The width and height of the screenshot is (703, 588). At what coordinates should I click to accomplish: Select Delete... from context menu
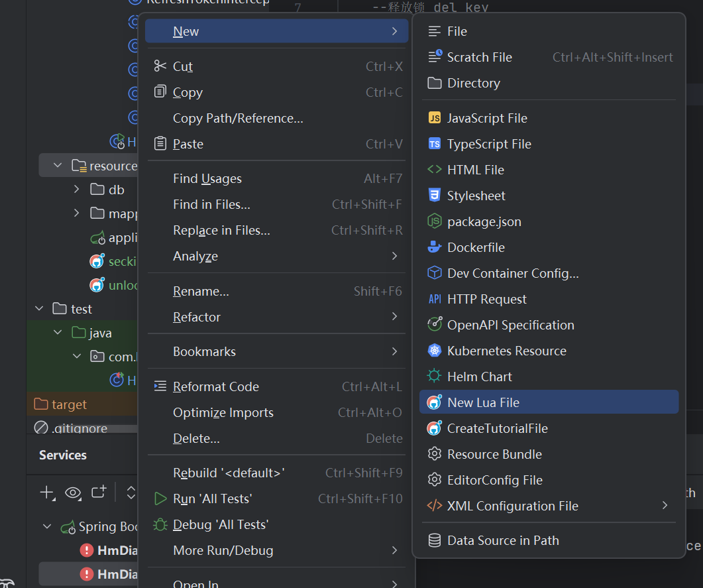click(x=276, y=438)
